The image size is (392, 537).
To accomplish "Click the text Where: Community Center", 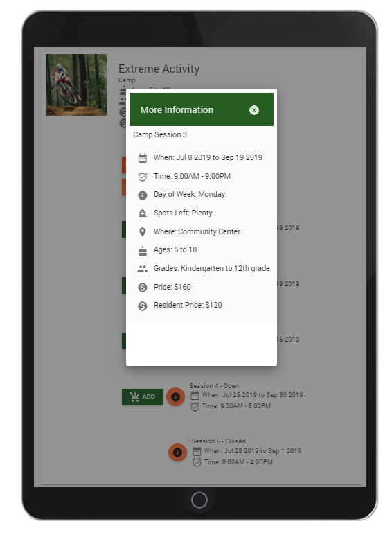I will pyautogui.click(x=197, y=231).
